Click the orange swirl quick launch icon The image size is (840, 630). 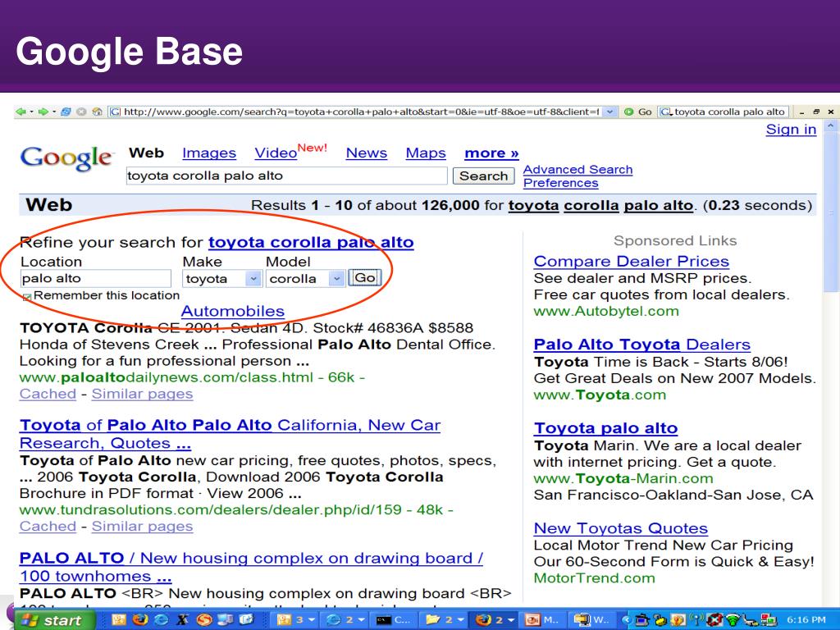[204, 620]
